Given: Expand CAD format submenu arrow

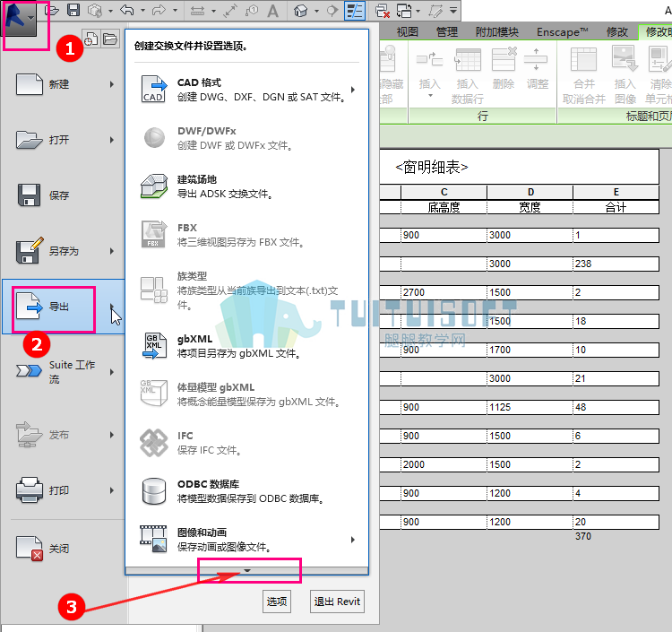Looking at the screenshot, I should point(353,90).
